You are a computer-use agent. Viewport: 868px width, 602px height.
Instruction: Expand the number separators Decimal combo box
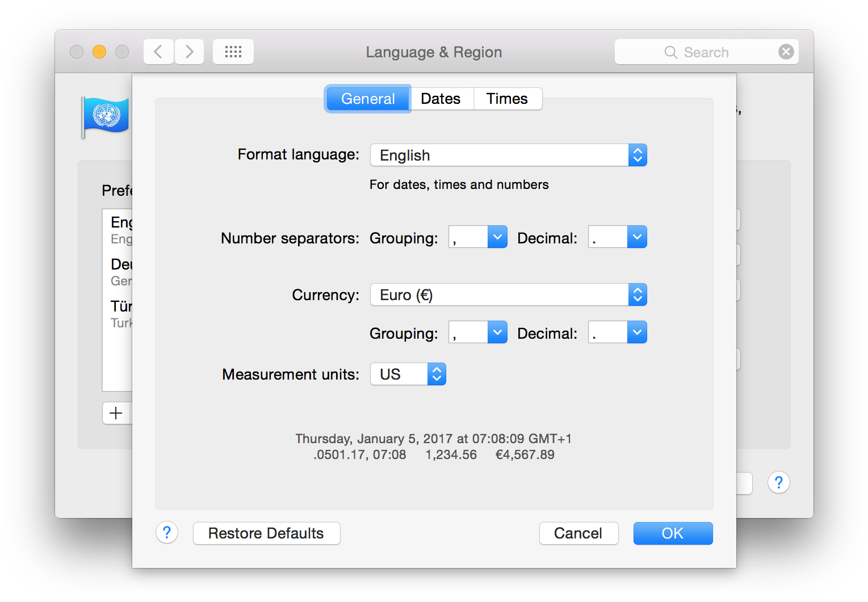pyautogui.click(x=636, y=237)
